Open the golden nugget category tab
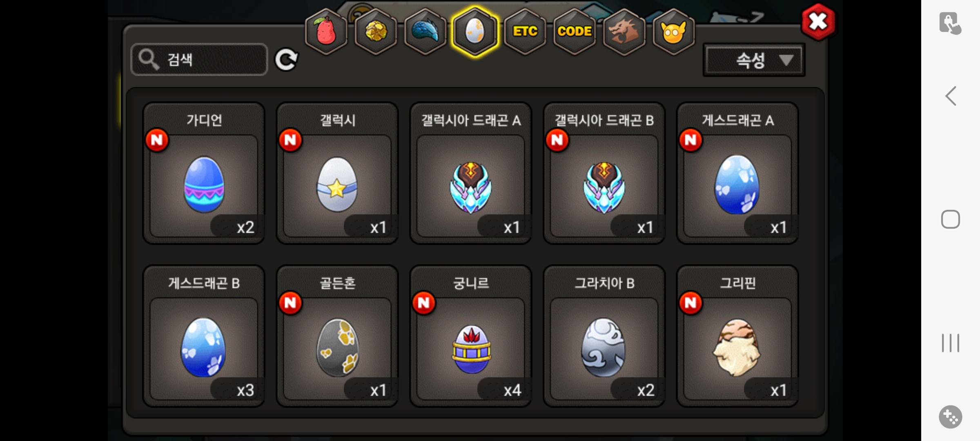 coord(376,31)
